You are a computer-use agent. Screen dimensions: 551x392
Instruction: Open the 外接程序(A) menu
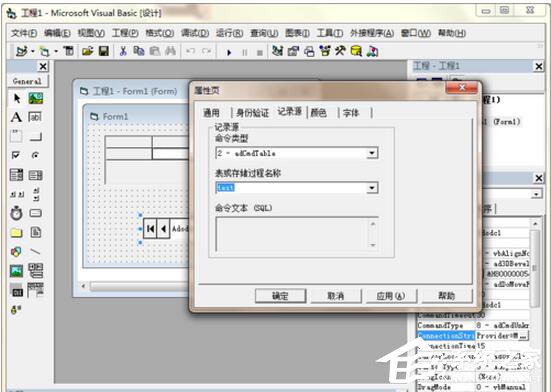372,33
